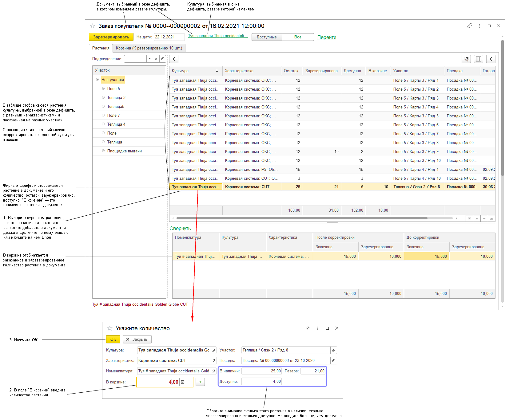The height and width of the screenshot is (420, 505).
Task: Open column settings icon above the plants table
Action: tap(478, 59)
